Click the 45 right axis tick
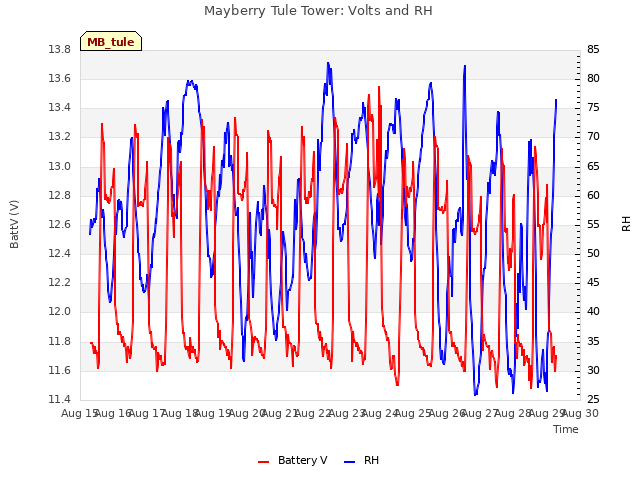 (x=593, y=283)
